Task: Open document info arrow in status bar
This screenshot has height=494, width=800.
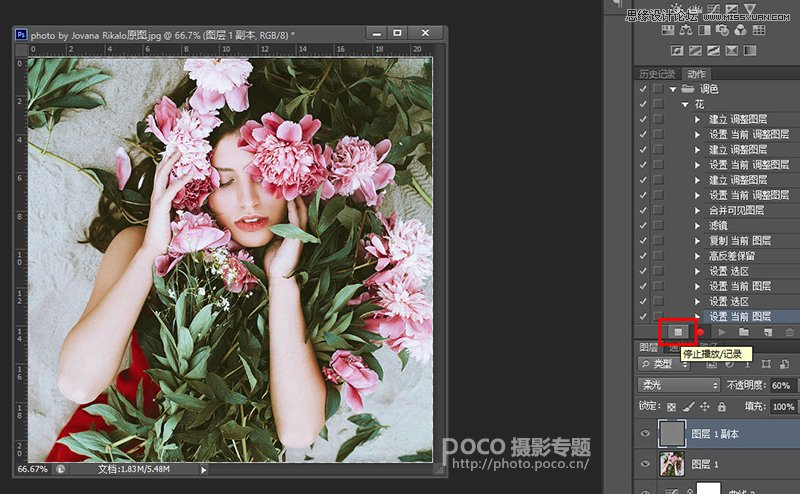Action: [x=204, y=470]
